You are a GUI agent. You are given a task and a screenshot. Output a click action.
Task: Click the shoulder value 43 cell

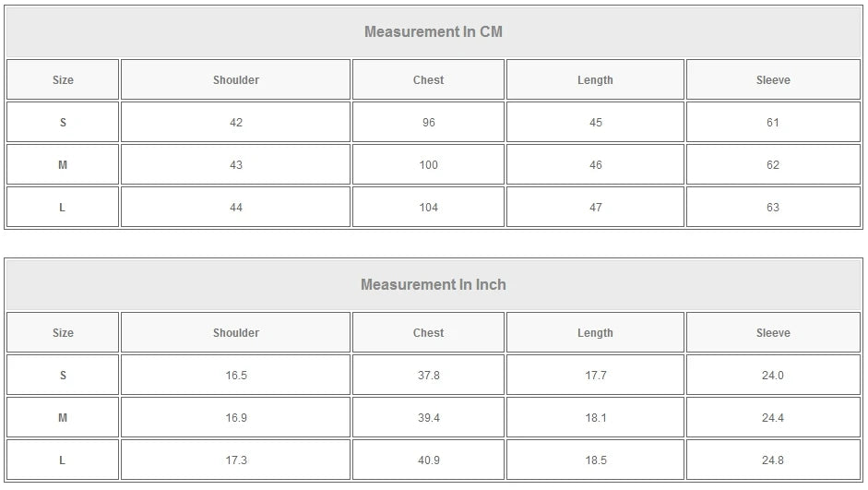pyautogui.click(x=235, y=165)
